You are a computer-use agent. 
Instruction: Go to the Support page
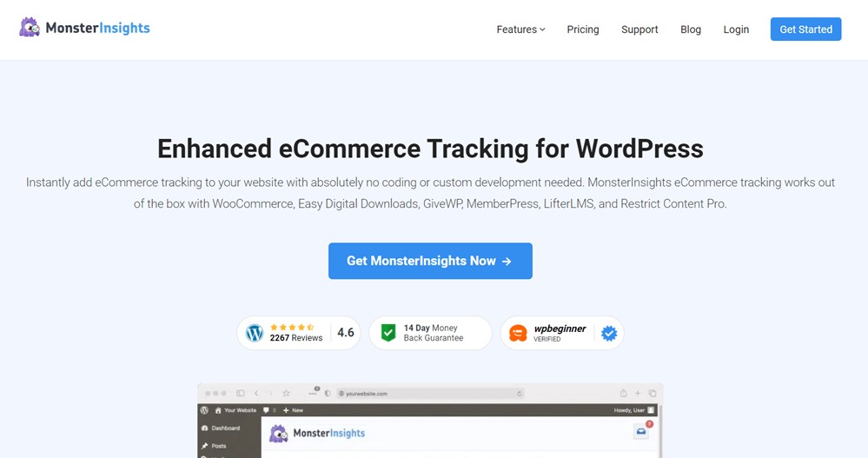click(x=639, y=30)
